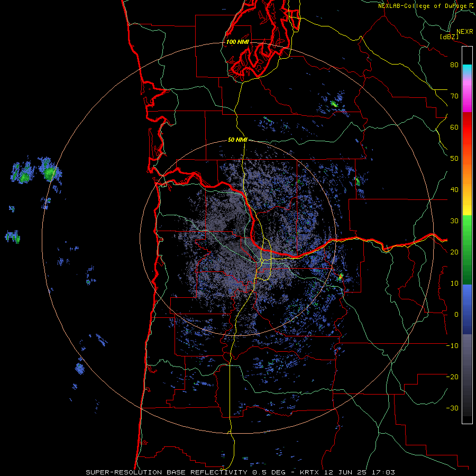Click the 40 value on the dBZ scale
Viewport: 476px width, 476px height.
click(454, 190)
